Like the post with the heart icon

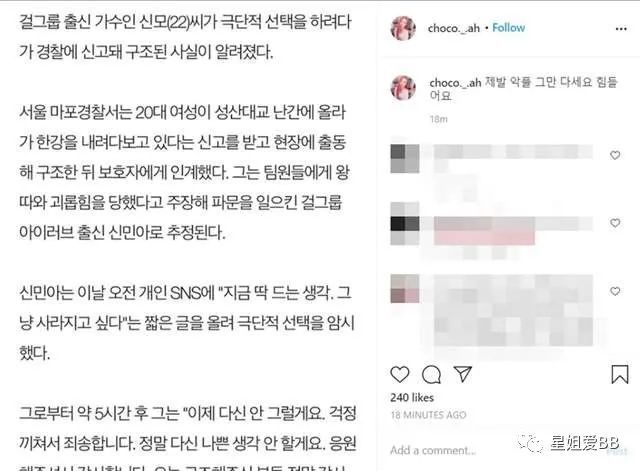[x=400, y=374]
